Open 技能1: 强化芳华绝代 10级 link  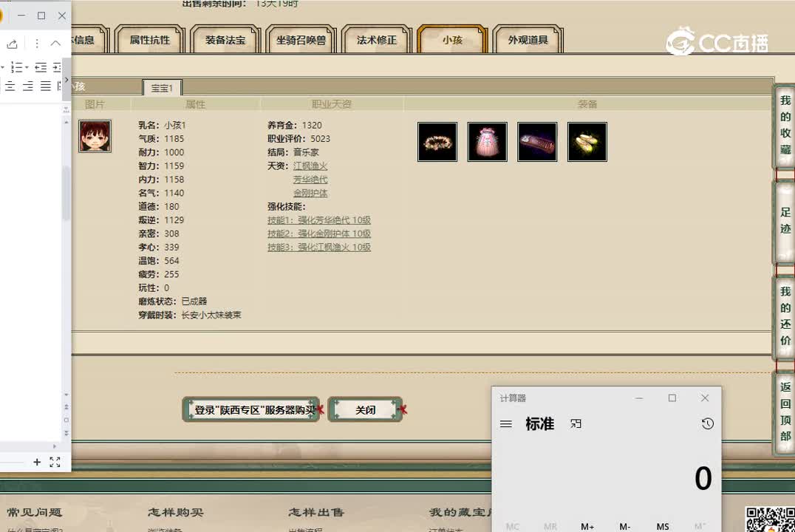pyautogui.click(x=319, y=220)
